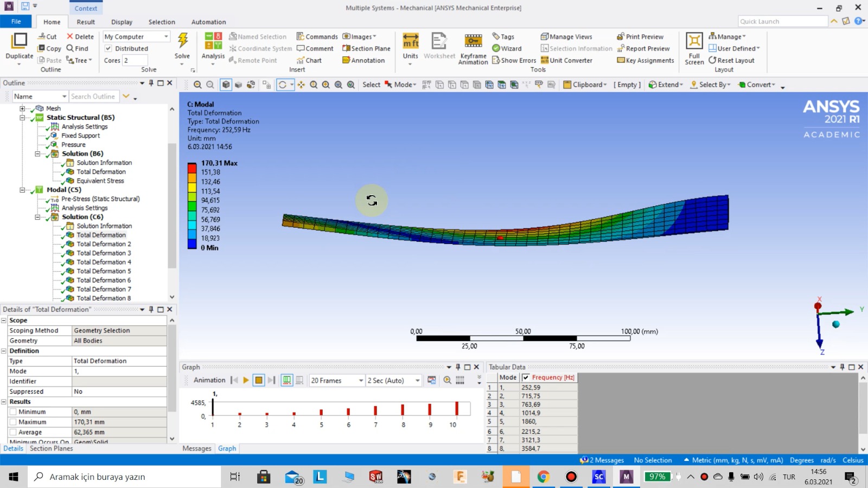Image resolution: width=868 pixels, height=488 pixels.
Task: Open the Clipboard menu button
Action: pos(585,85)
